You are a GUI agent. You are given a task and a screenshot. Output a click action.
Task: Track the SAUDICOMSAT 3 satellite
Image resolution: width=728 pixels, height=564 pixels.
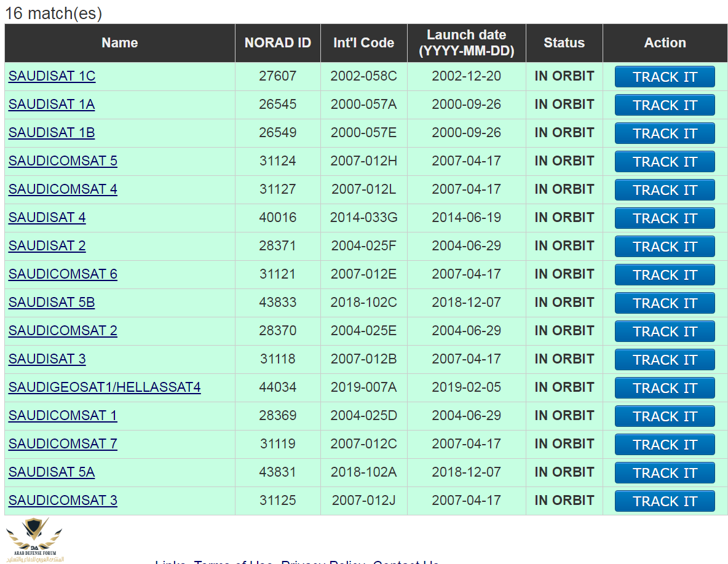(665, 502)
